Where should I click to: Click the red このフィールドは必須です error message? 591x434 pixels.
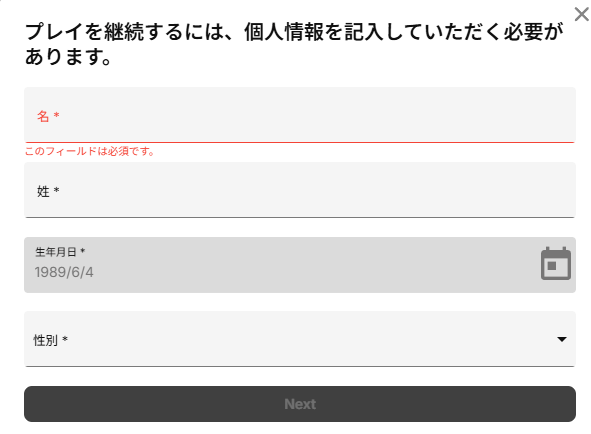tap(89, 151)
